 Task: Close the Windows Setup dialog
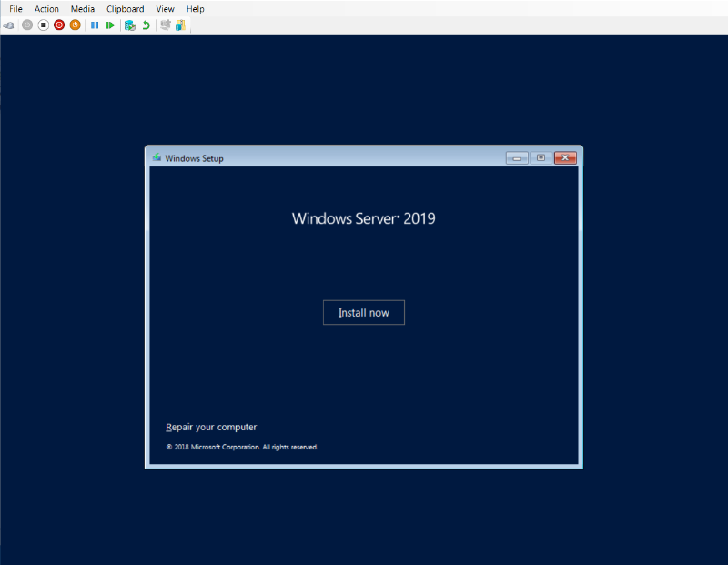point(565,157)
